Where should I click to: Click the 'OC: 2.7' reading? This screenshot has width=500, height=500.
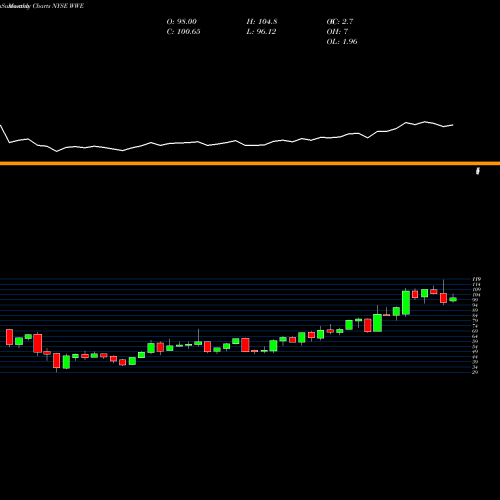tap(340, 22)
